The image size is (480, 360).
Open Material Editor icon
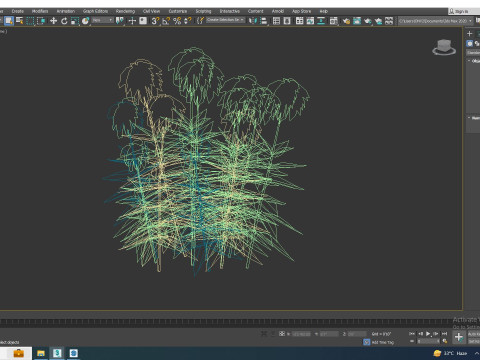point(333,21)
